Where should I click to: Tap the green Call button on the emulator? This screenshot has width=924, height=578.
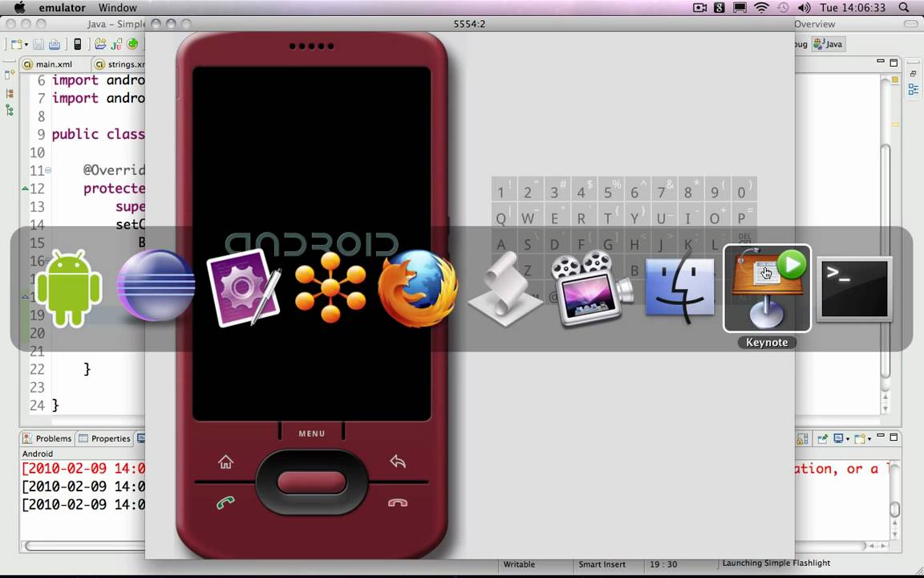225,503
